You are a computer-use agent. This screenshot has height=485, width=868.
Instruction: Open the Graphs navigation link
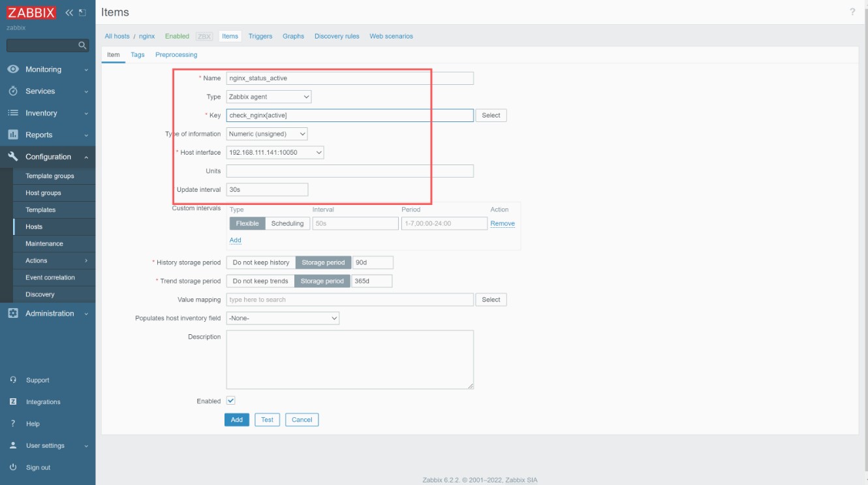tap(293, 36)
